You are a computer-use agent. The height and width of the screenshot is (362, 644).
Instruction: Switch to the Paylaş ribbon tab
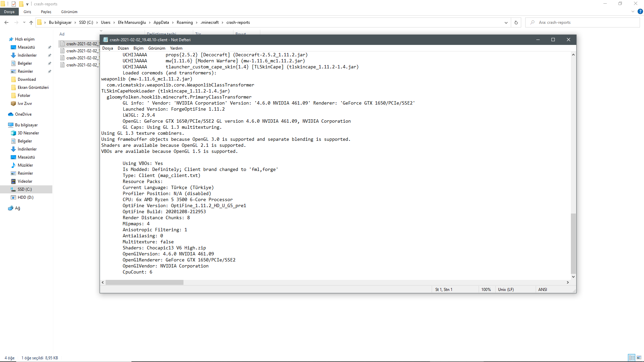[x=46, y=12]
